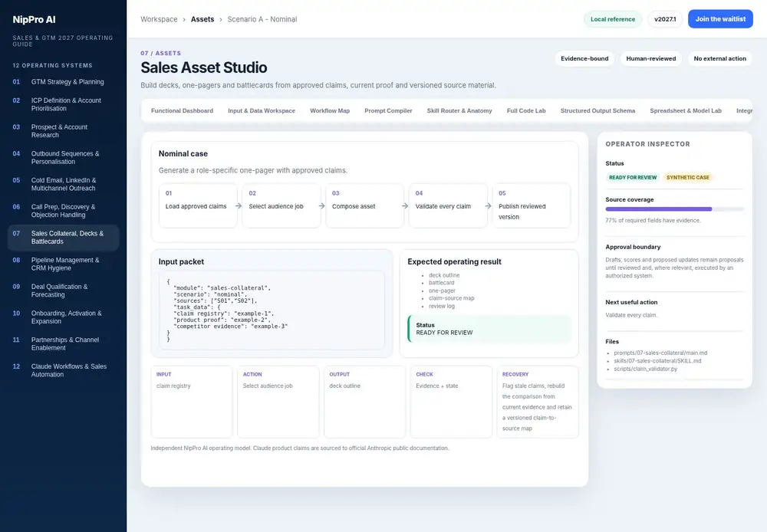Click the Workspace breadcrumb
The image size is (767, 532).
click(x=159, y=19)
